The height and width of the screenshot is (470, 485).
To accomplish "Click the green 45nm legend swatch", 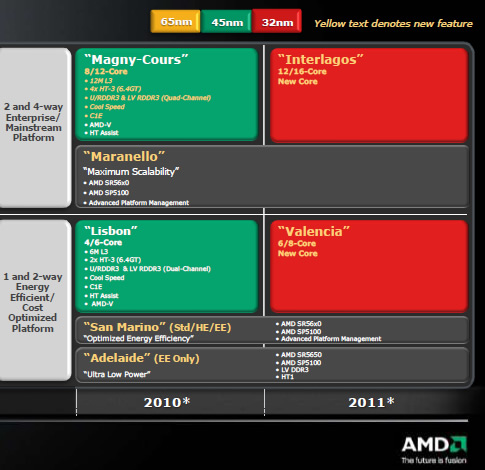I will 226,22.
